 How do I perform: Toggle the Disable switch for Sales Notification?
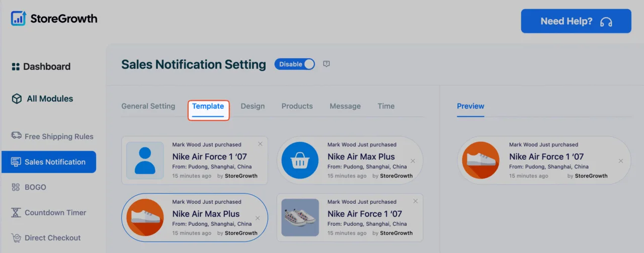coord(294,64)
